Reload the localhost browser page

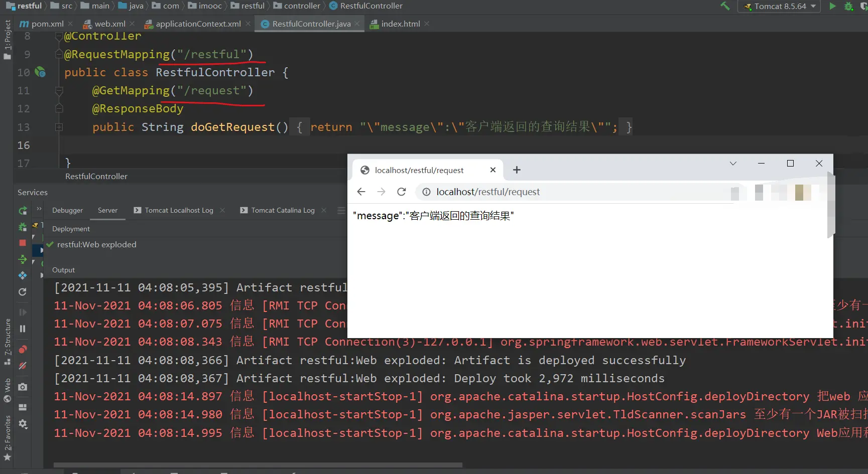click(x=402, y=192)
